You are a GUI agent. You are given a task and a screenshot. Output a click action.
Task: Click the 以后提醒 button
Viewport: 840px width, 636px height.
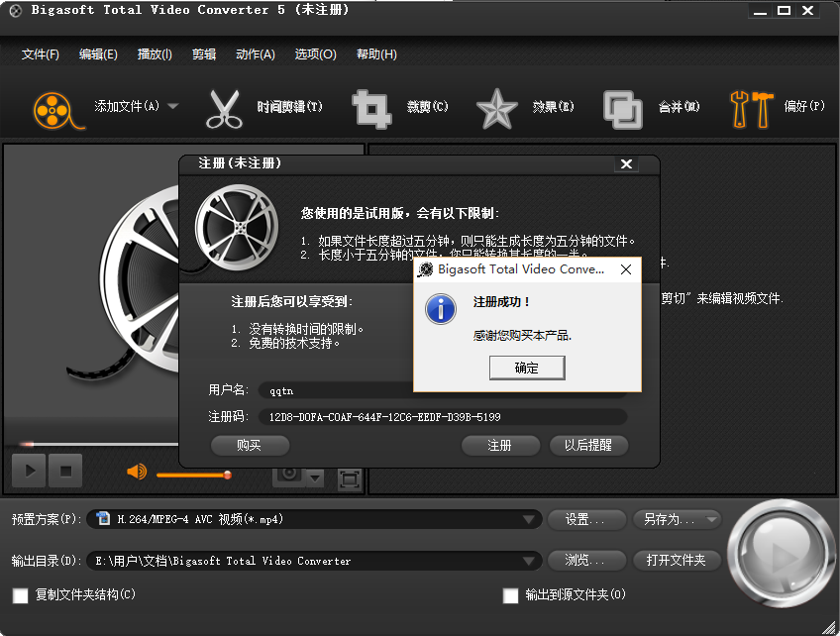pos(588,446)
